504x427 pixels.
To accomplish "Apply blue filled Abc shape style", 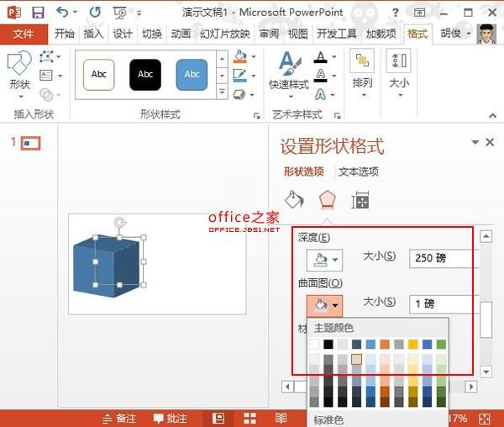I will (192, 75).
